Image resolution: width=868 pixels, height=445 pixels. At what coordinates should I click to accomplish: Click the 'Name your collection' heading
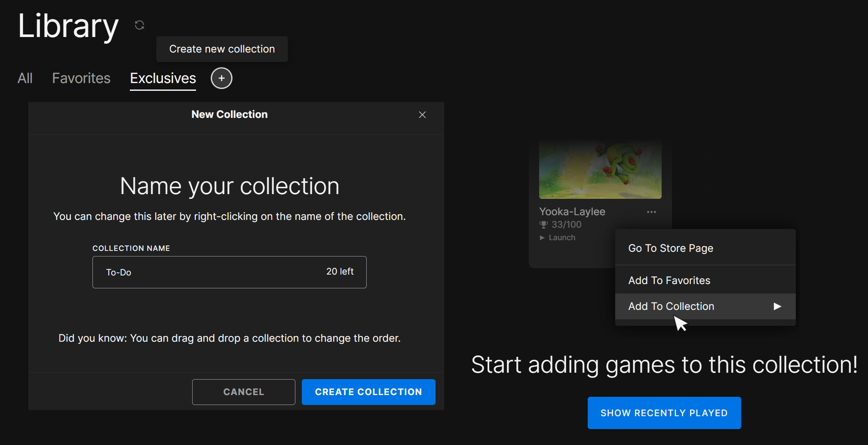click(230, 186)
